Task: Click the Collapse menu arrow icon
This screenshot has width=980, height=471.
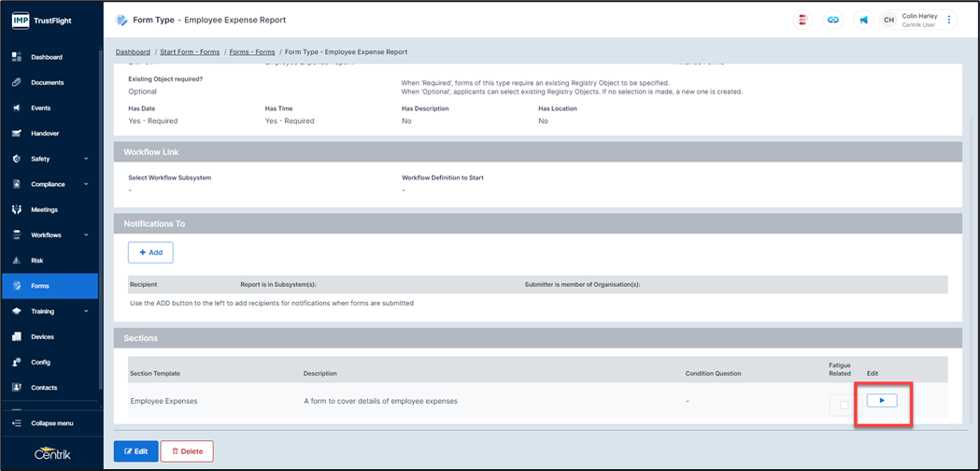Action: (17, 423)
